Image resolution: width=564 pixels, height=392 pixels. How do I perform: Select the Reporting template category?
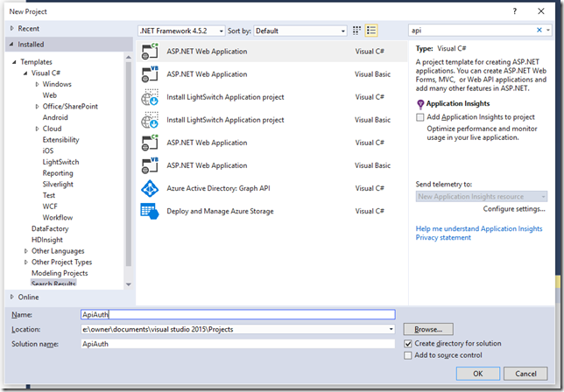click(x=58, y=173)
